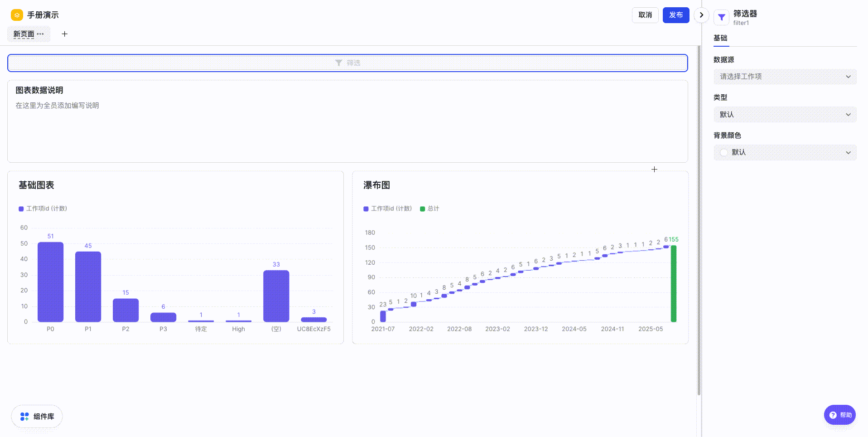Viewport: 868px width, 437px height.
Task: Click the UC8EcXzF5 bar in 基础图表
Action: pos(314,320)
